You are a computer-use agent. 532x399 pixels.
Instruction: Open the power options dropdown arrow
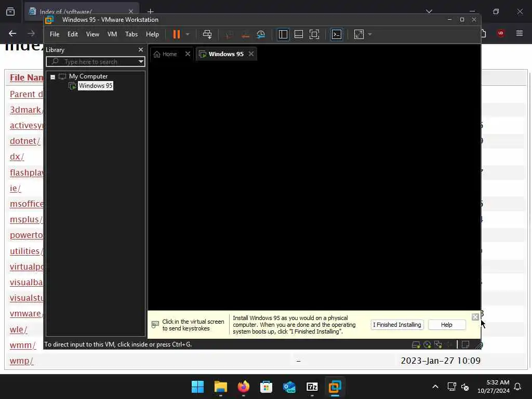[188, 34]
